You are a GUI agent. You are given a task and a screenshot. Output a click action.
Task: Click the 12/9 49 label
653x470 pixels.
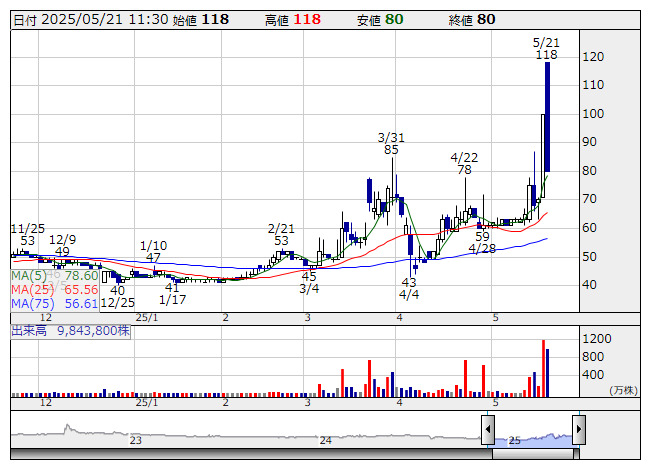(62, 246)
